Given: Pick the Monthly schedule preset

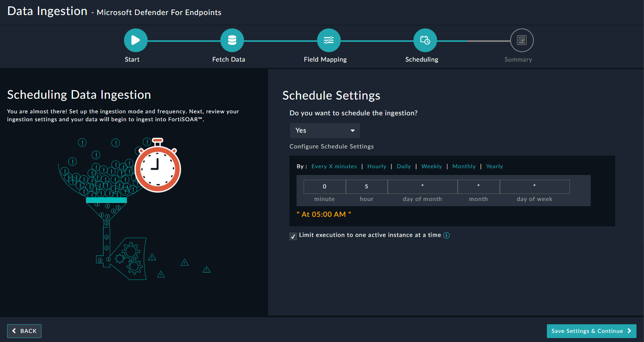Looking at the screenshot, I should (464, 166).
